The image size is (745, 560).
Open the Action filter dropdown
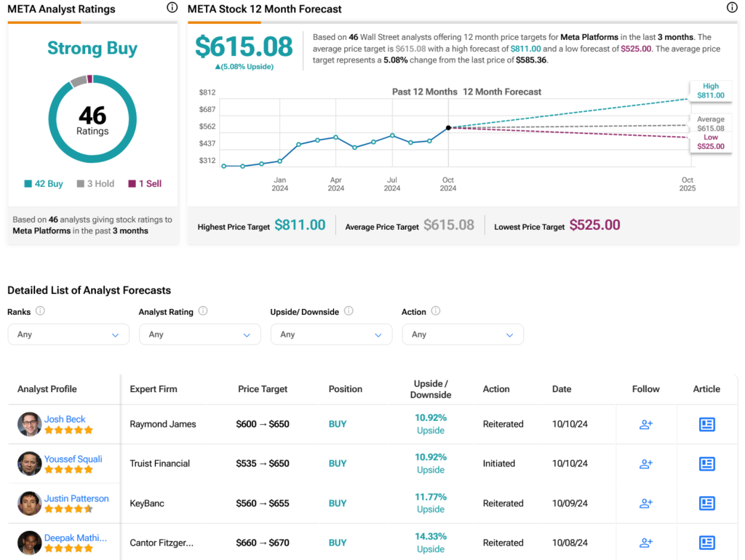pyautogui.click(x=462, y=335)
